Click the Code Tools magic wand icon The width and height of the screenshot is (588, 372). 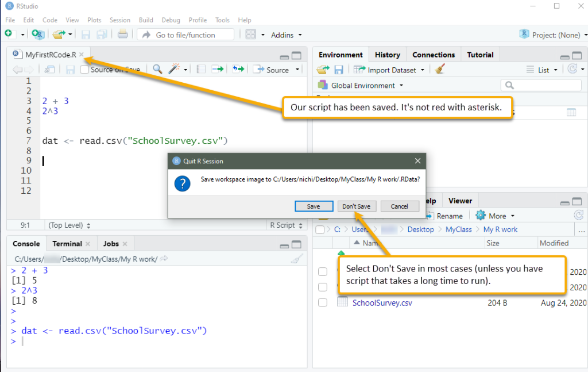pyautogui.click(x=174, y=68)
